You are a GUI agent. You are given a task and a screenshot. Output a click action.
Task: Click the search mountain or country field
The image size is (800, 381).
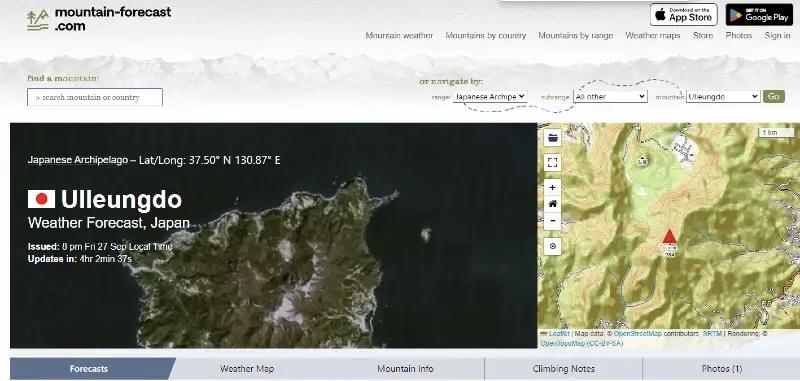[95, 97]
